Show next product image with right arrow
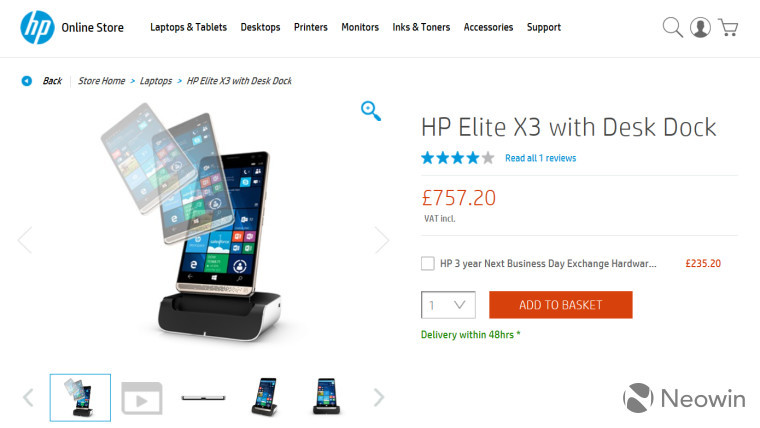This screenshot has width=760, height=428. pyautogui.click(x=382, y=240)
